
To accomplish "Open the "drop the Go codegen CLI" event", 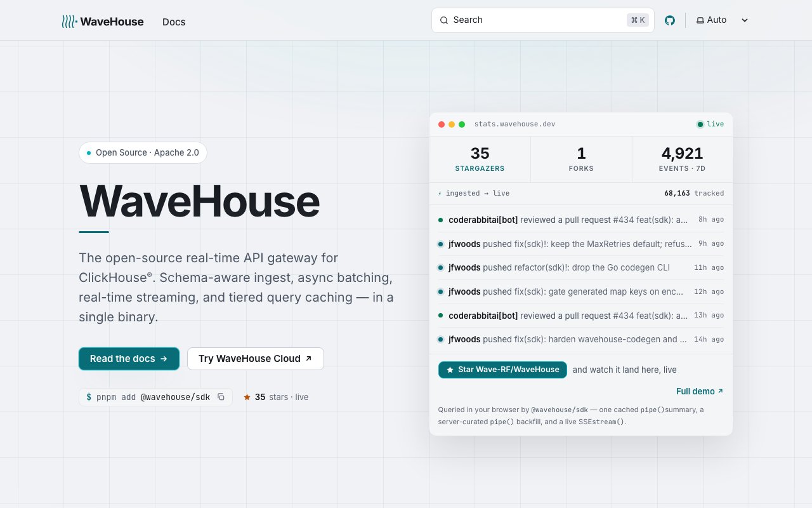I will coord(581,267).
